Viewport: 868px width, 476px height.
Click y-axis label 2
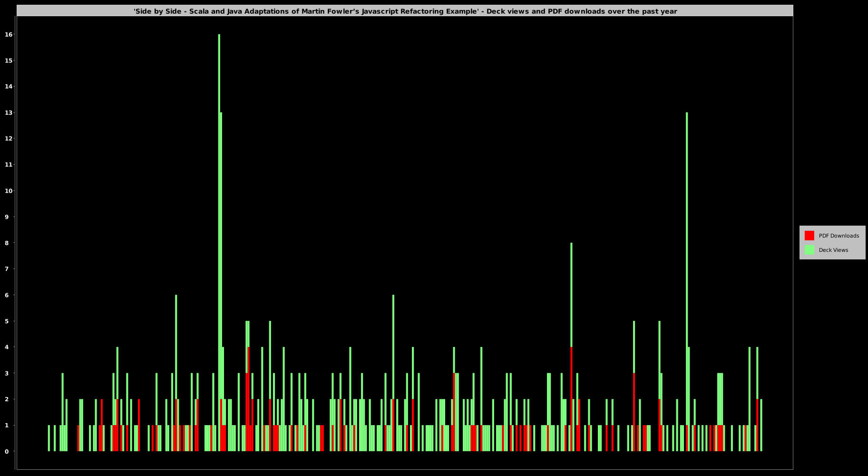[7, 399]
